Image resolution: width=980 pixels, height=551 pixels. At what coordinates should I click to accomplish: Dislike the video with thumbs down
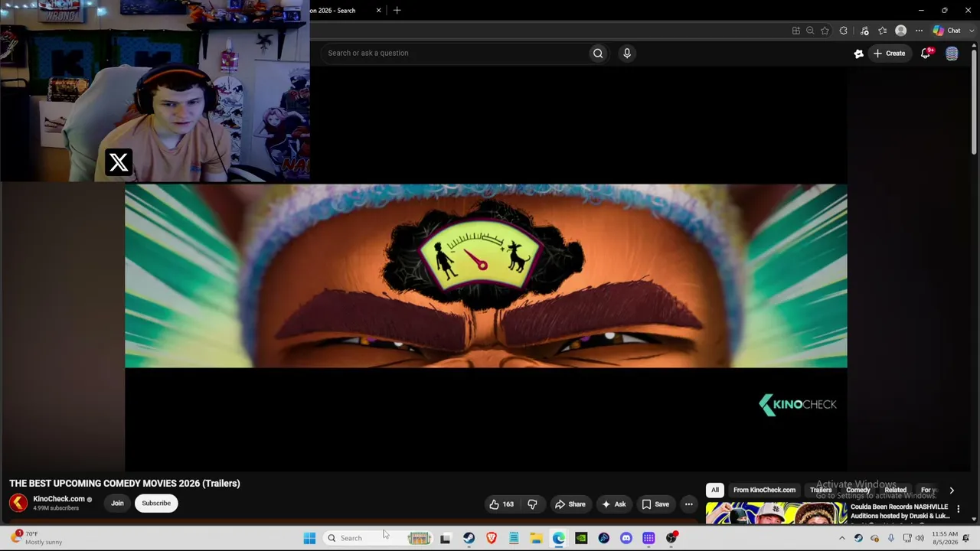(x=533, y=504)
